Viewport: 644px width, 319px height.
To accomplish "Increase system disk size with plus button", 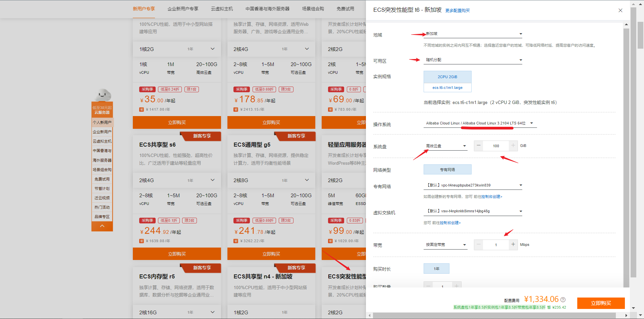I will pos(513,146).
